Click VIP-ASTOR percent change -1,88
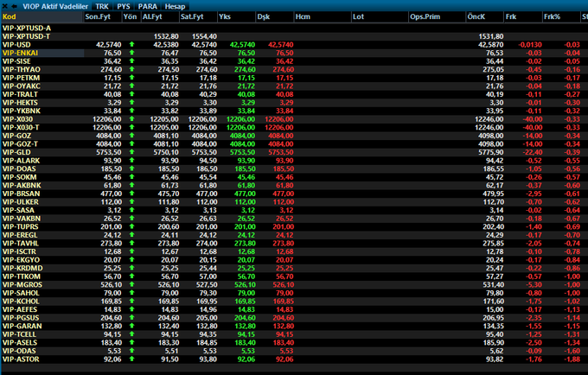 click(x=572, y=359)
